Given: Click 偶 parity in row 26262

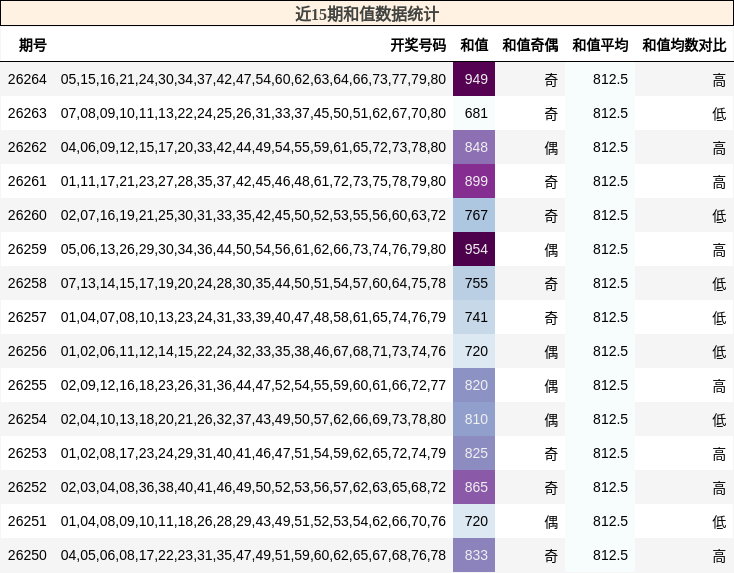Looking at the screenshot, I should (x=551, y=148).
